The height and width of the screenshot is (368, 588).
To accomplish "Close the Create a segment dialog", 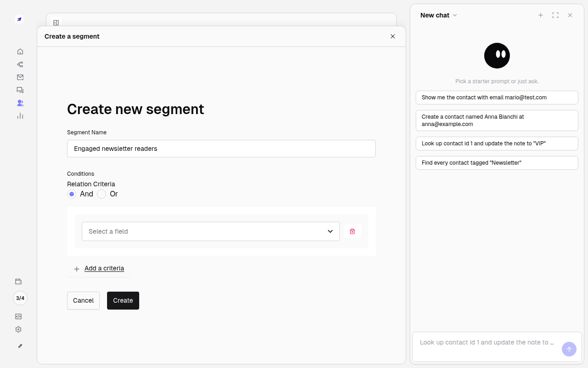I will pos(393,36).
